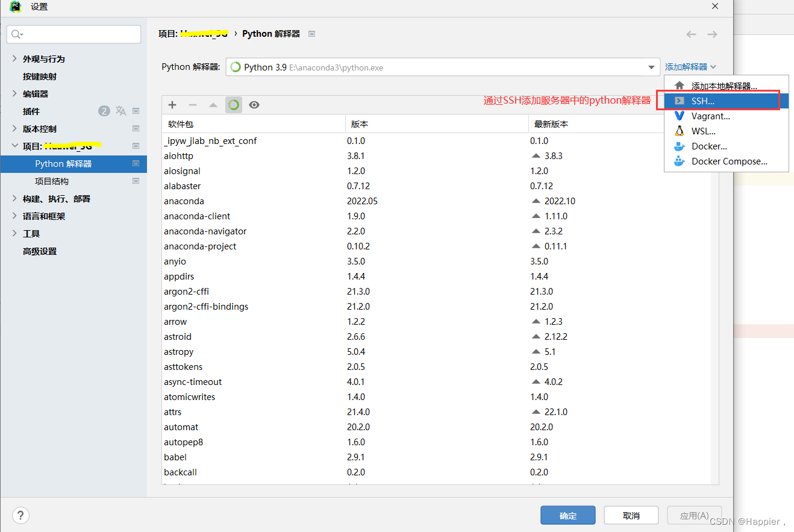Select the astropy package row
Image resolution: width=794 pixels, height=532 pixels.
(x=436, y=352)
